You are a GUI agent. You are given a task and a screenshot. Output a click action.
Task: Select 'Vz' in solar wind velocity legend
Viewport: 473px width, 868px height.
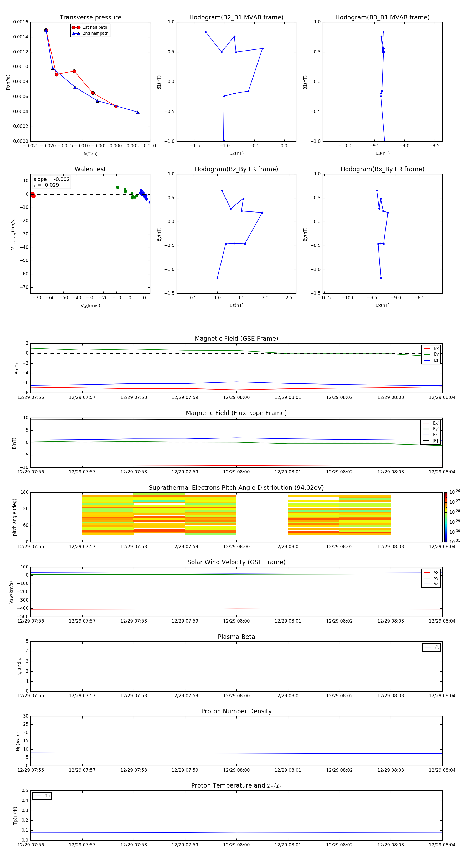coord(431,584)
